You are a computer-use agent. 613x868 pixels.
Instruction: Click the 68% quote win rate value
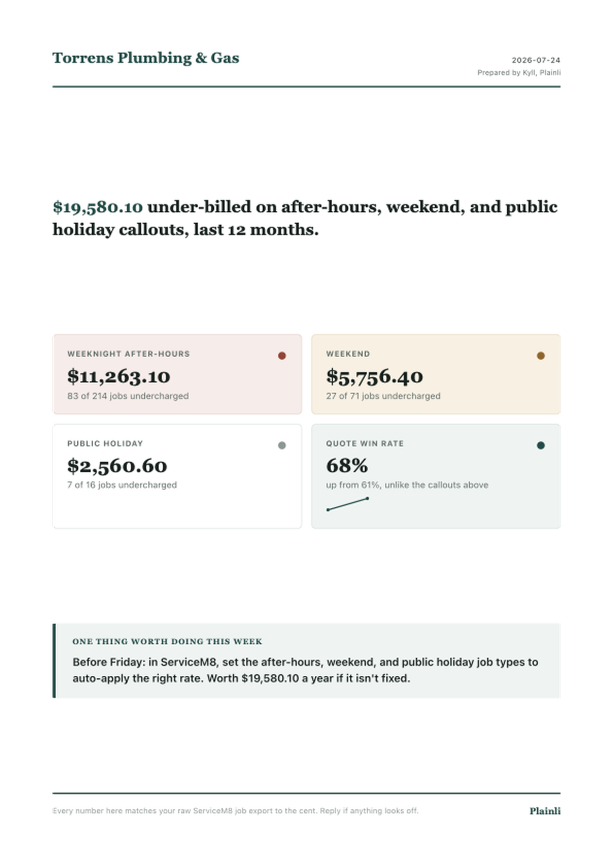point(347,466)
